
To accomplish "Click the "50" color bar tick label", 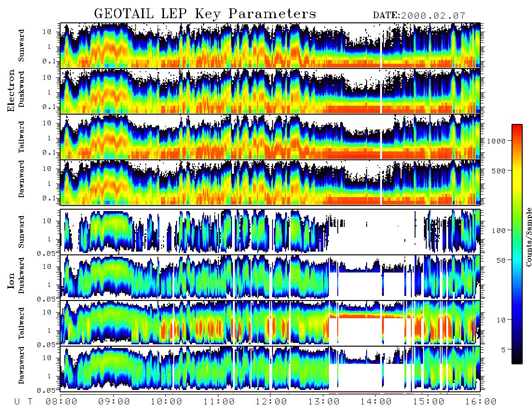I will tap(501, 260).
